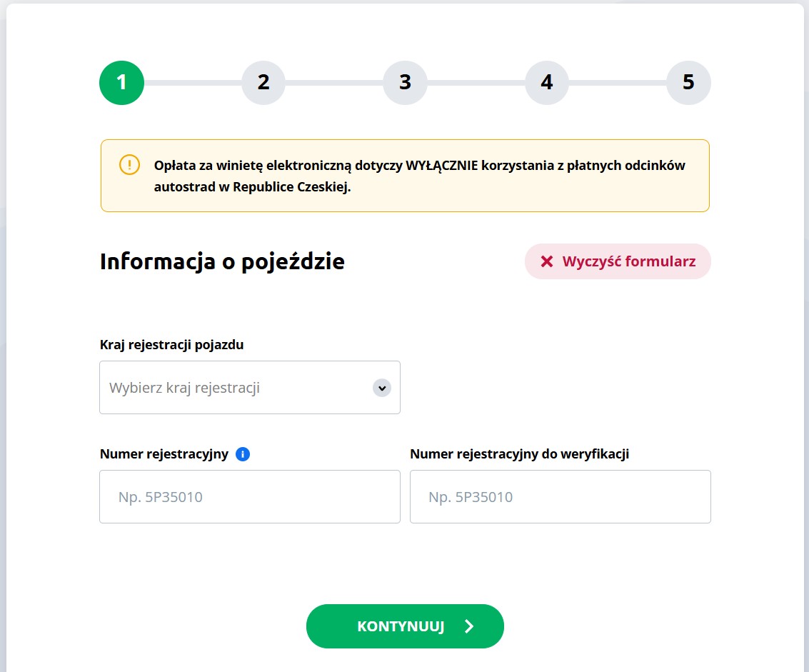Click the Kraj rejestracji pojazdu label

coord(171,345)
